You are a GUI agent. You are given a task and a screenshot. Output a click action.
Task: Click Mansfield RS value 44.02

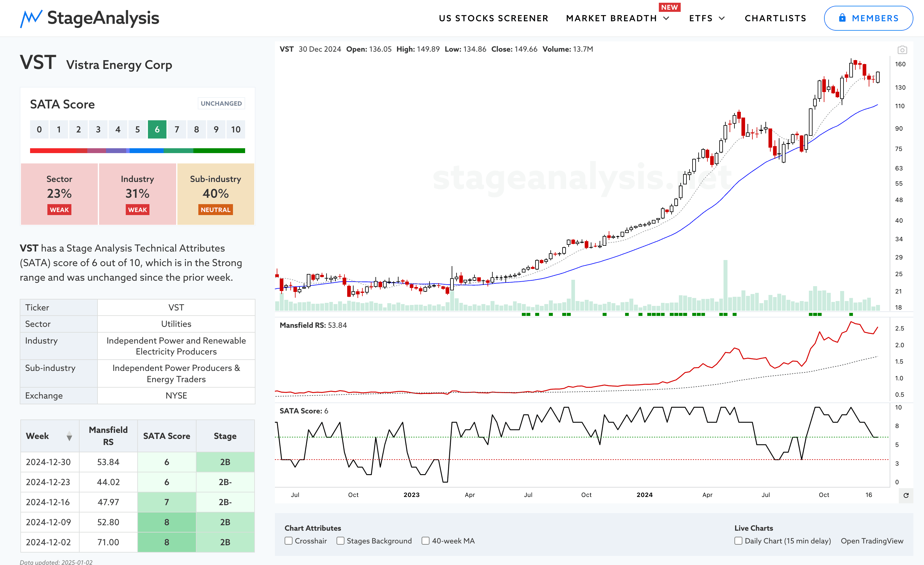click(108, 482)
